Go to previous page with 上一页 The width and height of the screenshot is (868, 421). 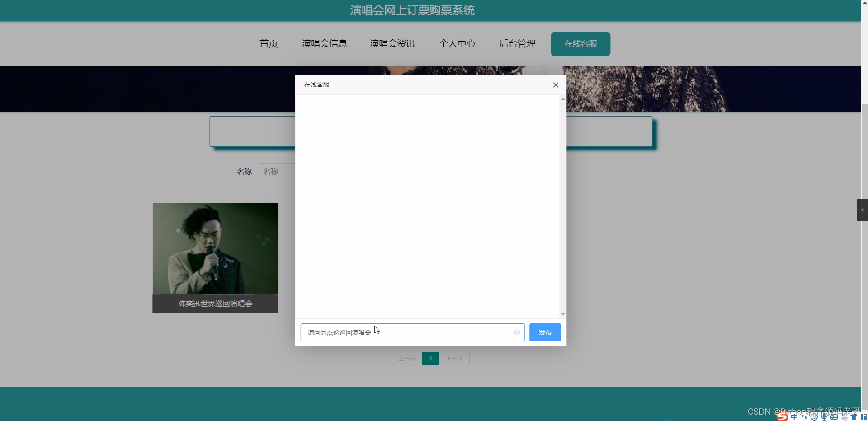click(x=406, y=359)
